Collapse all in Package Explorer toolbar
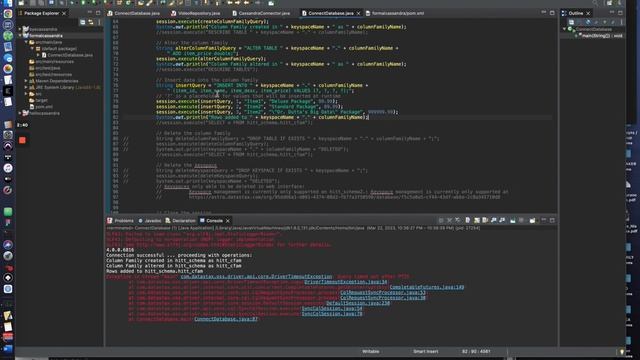Viewport: 640px width, 360px height. tap(82, 22)
